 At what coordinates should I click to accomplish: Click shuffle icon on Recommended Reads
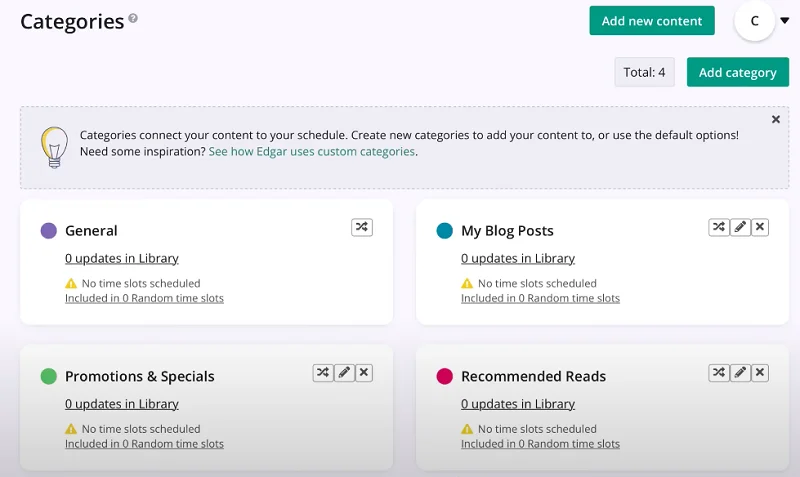point(718,373)
